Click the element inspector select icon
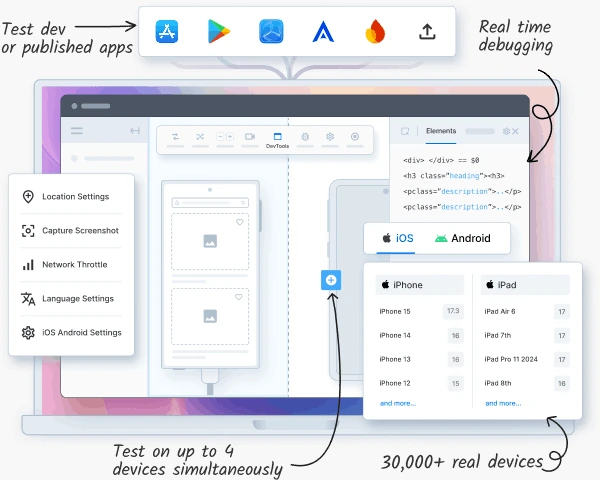The height and width of the screenshot is (480, 600). pos(405,131)
